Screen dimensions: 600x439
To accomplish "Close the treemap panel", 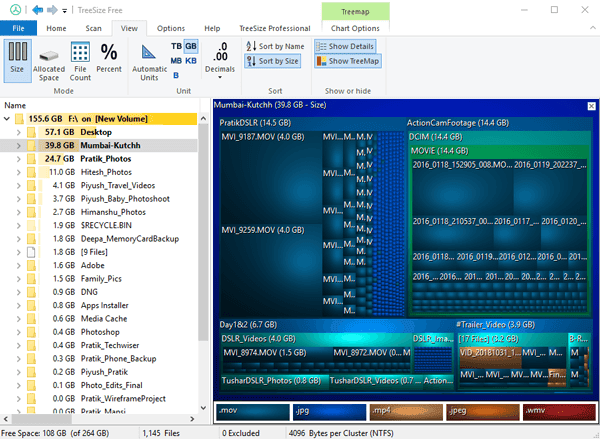I will 591,106.
